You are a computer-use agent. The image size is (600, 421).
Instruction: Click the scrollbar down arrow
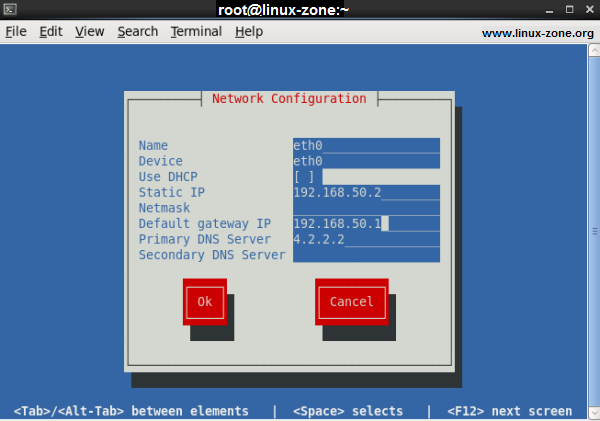pyautogui.click(x=594, y=413)
